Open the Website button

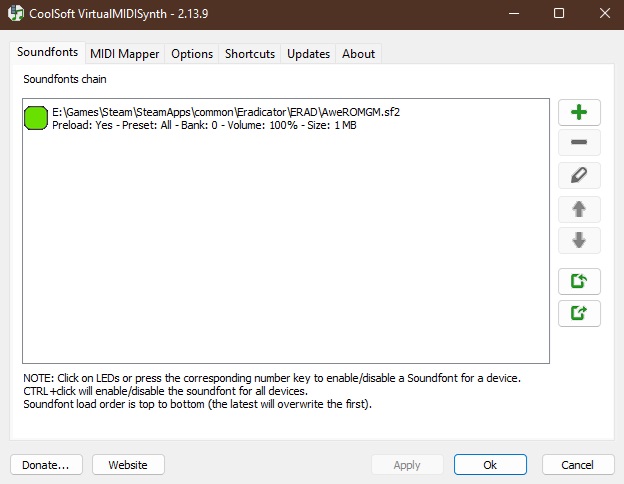[x=128, y=464]
